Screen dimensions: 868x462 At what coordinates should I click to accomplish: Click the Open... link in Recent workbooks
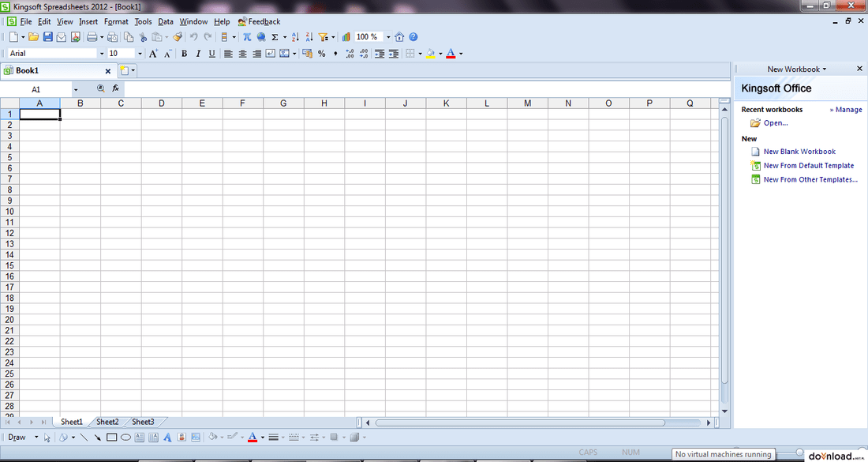tap(776, 123)
